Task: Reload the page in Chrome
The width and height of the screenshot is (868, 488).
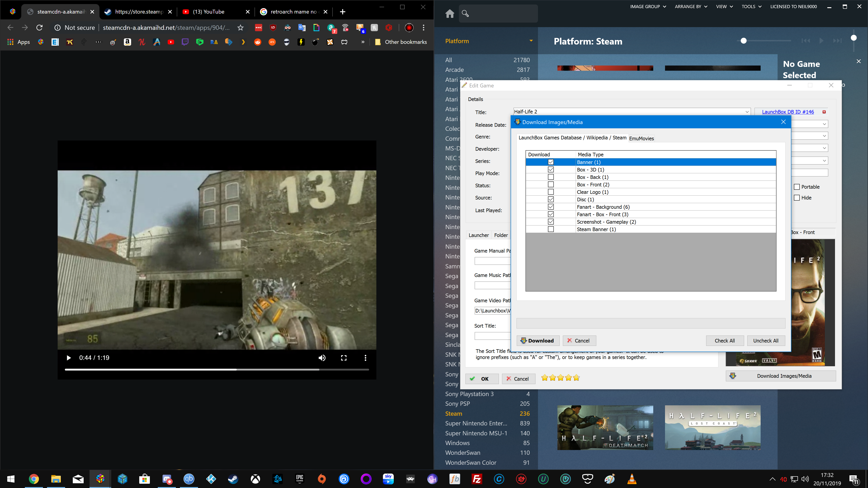Action: tap(39, 28)
